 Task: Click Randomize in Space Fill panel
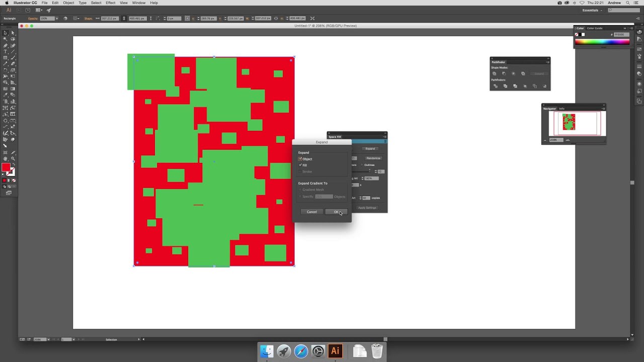[373, 158]
